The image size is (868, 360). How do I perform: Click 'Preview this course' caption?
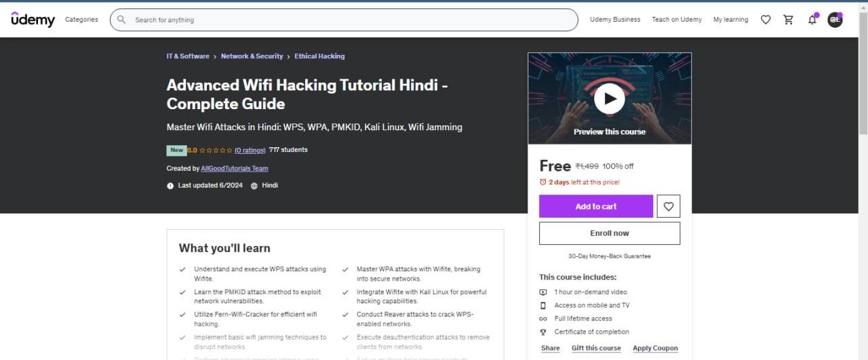coord(610,132)
